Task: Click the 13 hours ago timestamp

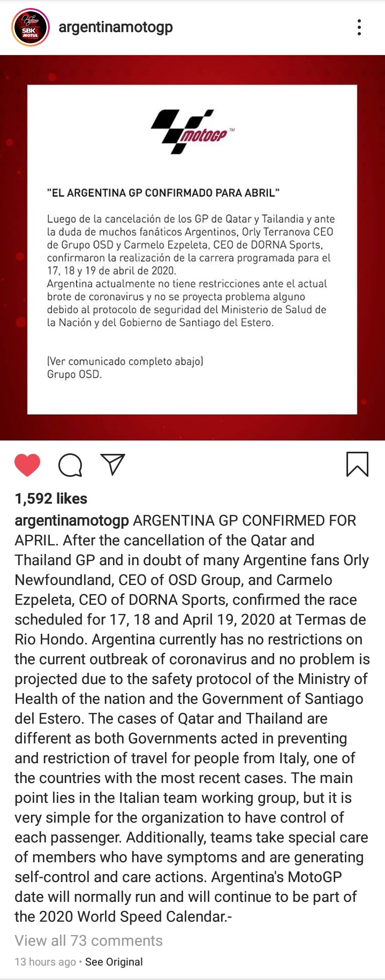Action: pos(45,962)
